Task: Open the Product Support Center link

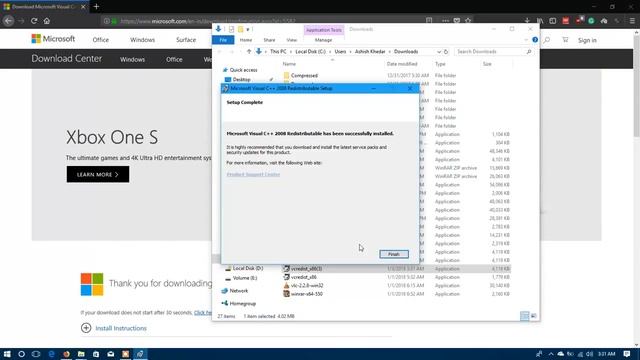Action: click(x=253, y=174)
